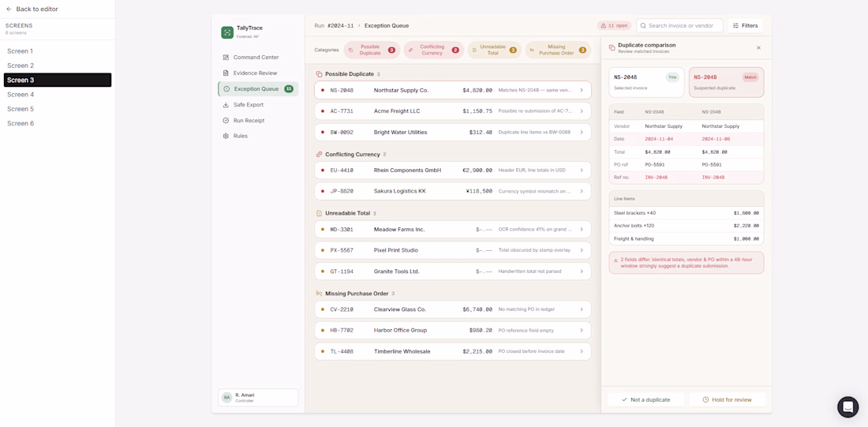The width and height of the screenshot is (868, 427).
Task: Click Run #2024-11 breadcrumb
Action: (334, 25)
